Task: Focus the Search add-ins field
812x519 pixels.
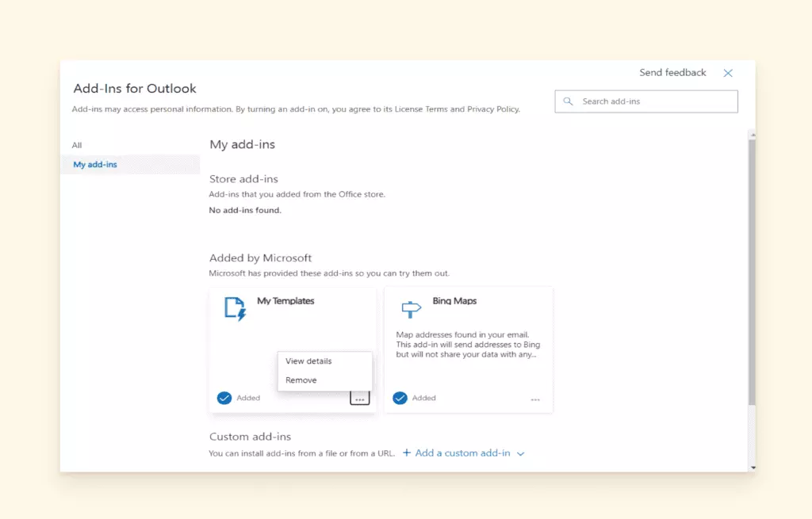Action: pyautogui.click(x=654, y=101)
